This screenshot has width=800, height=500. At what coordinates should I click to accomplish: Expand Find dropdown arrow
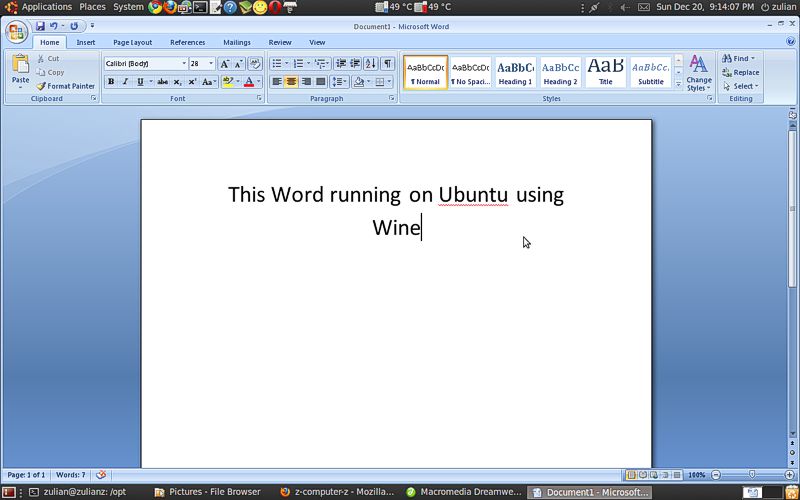click(x=753, y=59)
